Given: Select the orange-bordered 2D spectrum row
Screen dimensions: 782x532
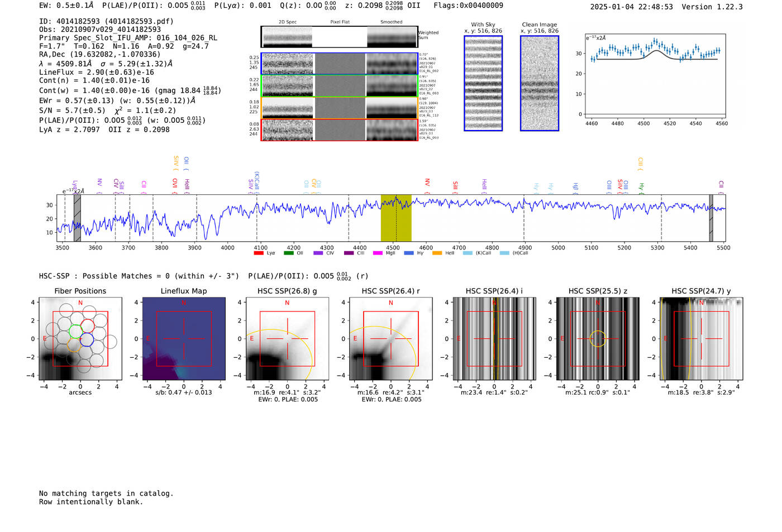Looking at the screenshot, I should (x=339, y=108).
